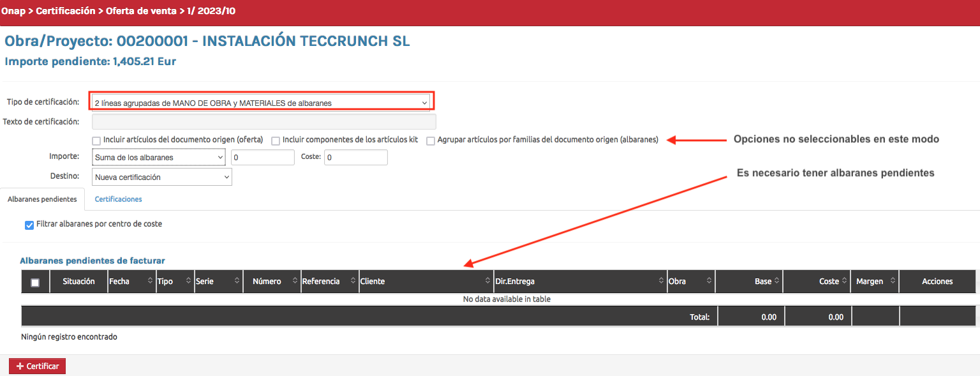
Task: Sort by Dir.Entrega column sort icon
Action: pos(661,282)
